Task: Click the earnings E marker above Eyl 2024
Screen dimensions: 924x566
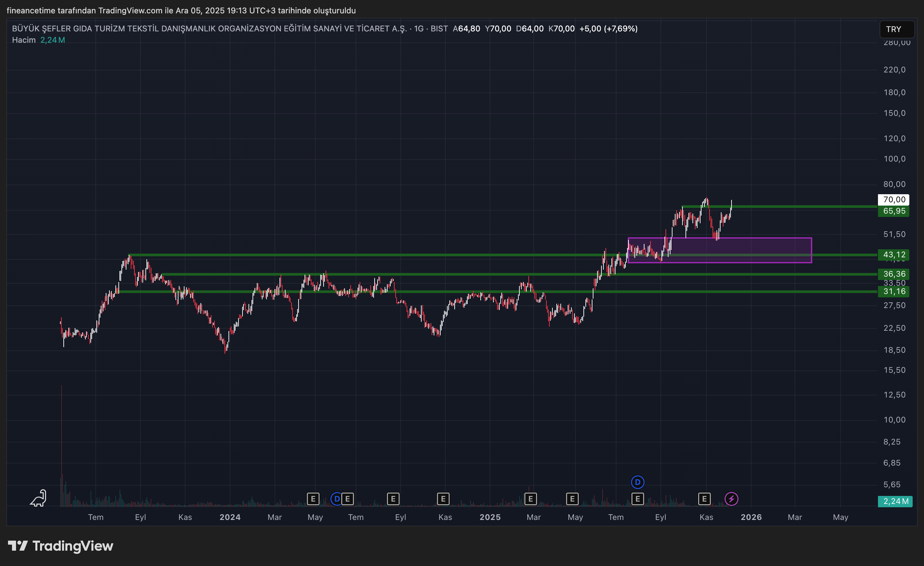Action: 393,499
